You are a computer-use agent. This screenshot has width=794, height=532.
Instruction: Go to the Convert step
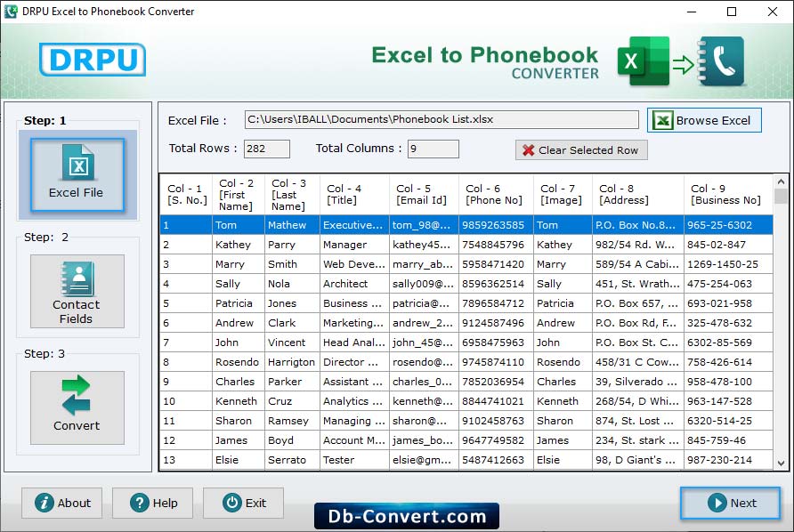coord(77,407)
